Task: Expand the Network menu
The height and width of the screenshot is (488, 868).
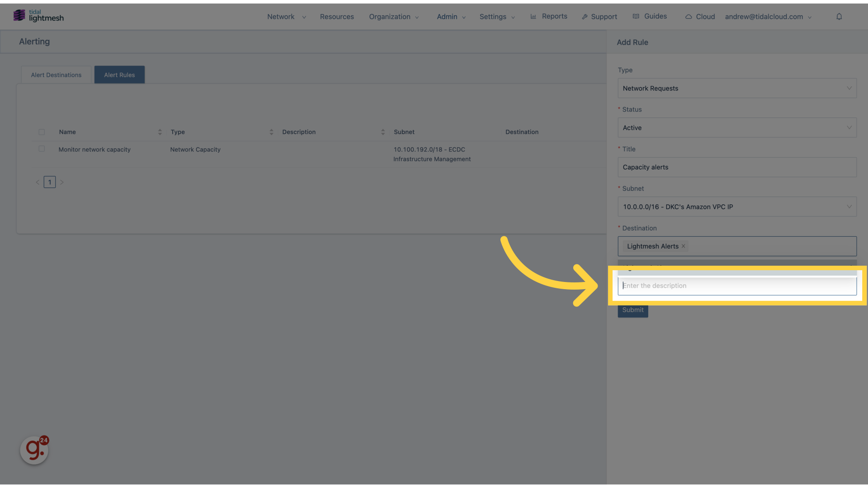Action: [286, 17]
